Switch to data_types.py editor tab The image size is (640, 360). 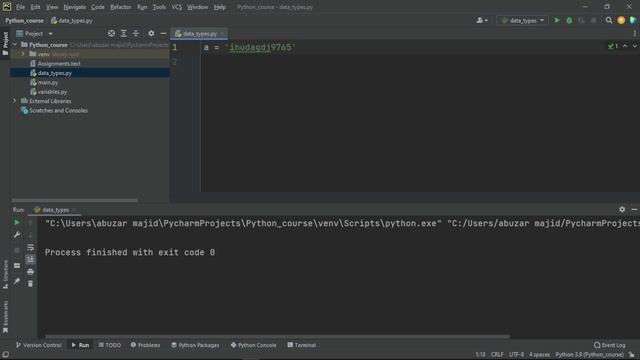[x=199, y=33]
